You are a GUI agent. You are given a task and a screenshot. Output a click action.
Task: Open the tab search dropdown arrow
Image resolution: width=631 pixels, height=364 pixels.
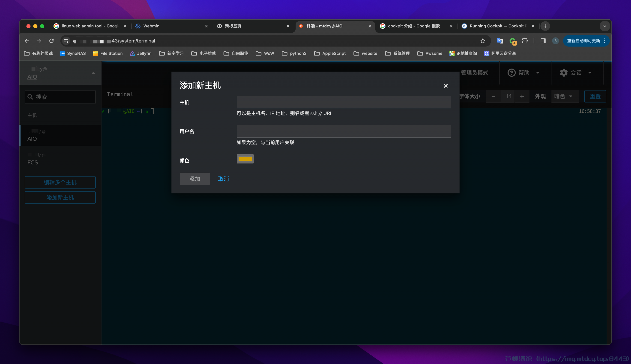point(604,26)
